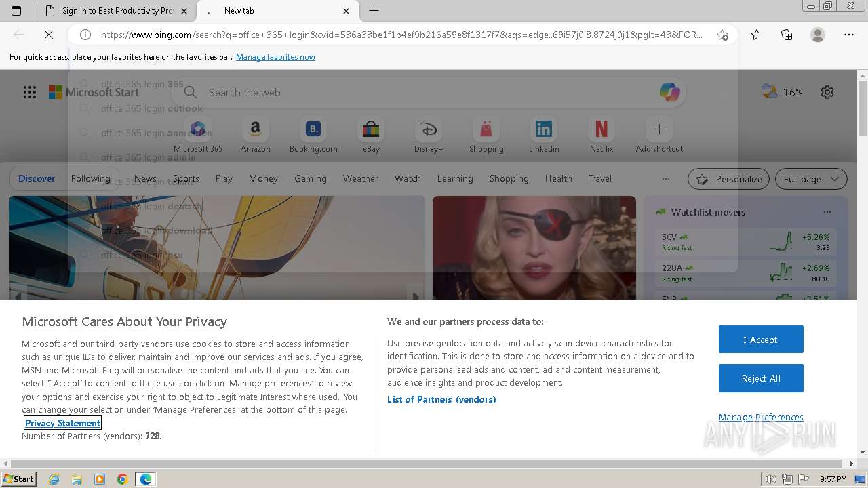
Task: Click the address bar URL
Action: (401, 35)
